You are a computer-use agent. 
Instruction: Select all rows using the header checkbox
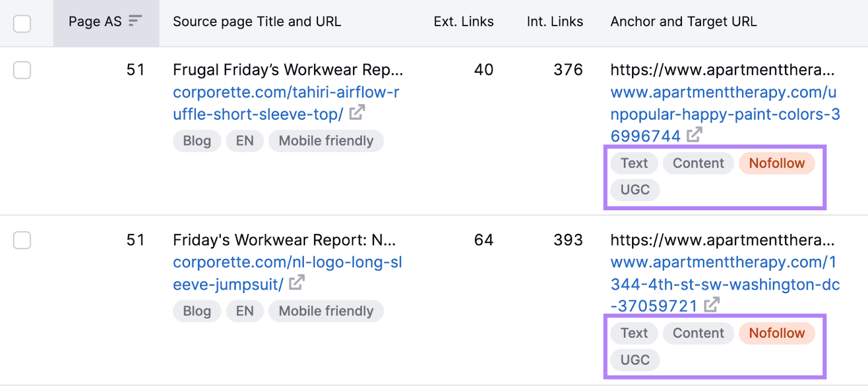[22, 23]
